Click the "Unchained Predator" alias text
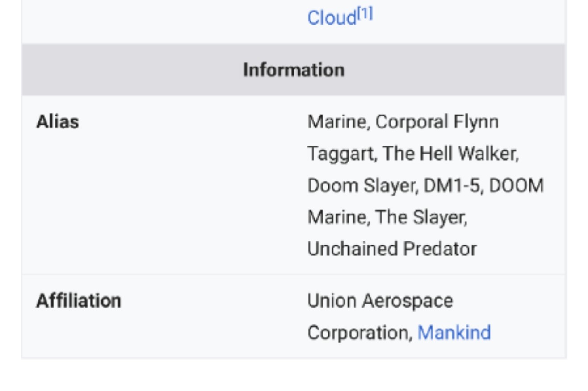The width and height of the screenshot is (588, 391). (x=391, y=249)
